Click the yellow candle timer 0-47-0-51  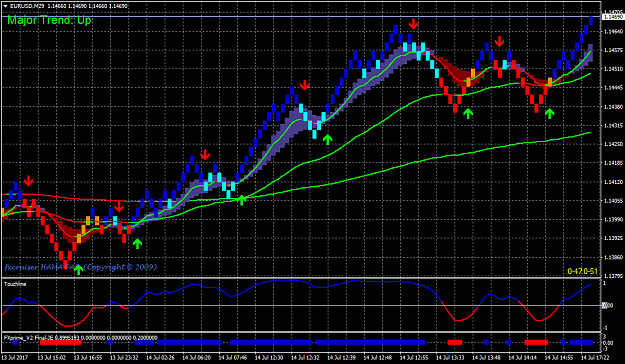coord(582,271)
